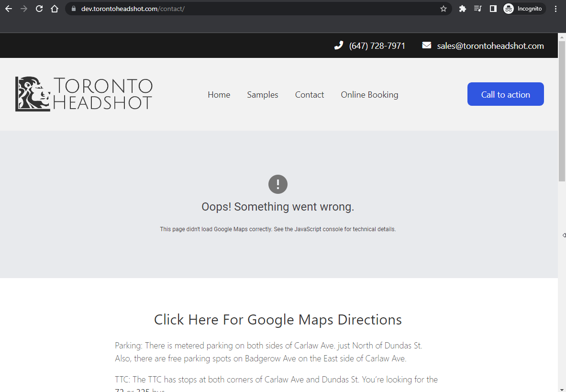Open Online Booking page
The image size is (566, 392).
(369, 95)
